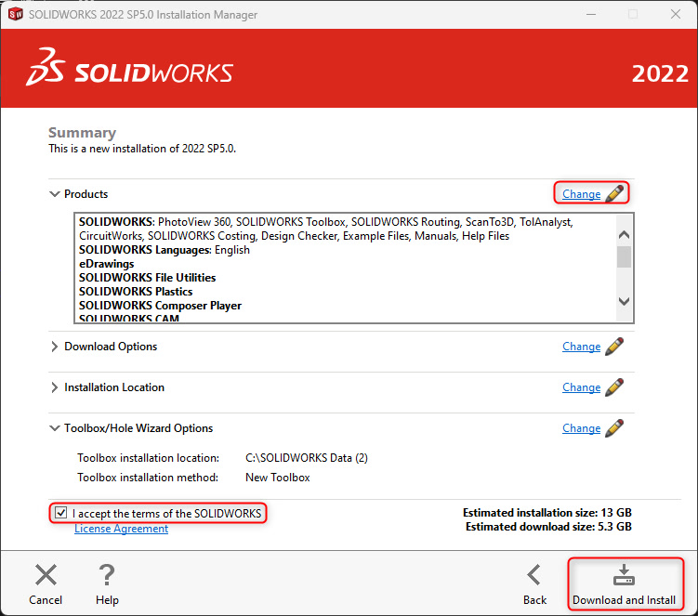Collapse the Toolbox/Hole Wizard Options section
Screen dimensions: 698x616
54,428
